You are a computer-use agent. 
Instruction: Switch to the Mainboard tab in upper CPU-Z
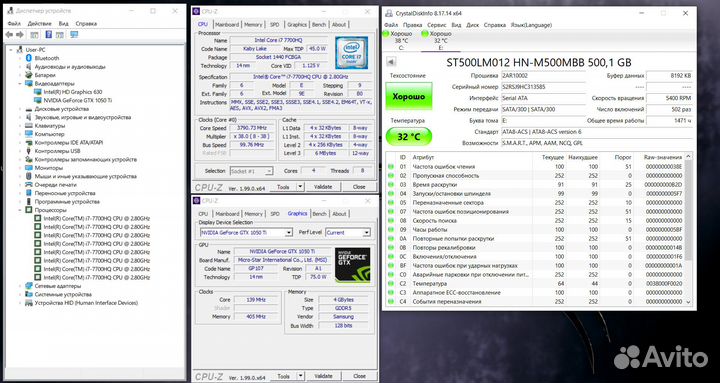[x=227, y=24]
